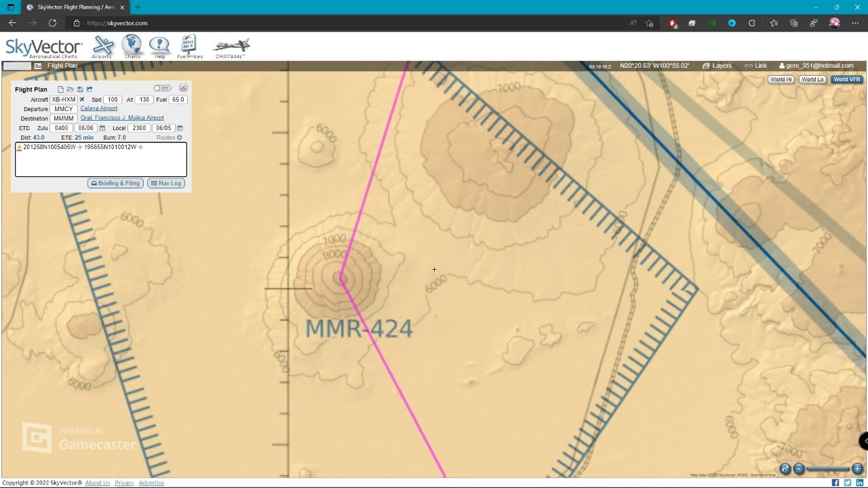The image size is (868, 488).
Task: Open the Nav Log button
Action: click(166, 183)
